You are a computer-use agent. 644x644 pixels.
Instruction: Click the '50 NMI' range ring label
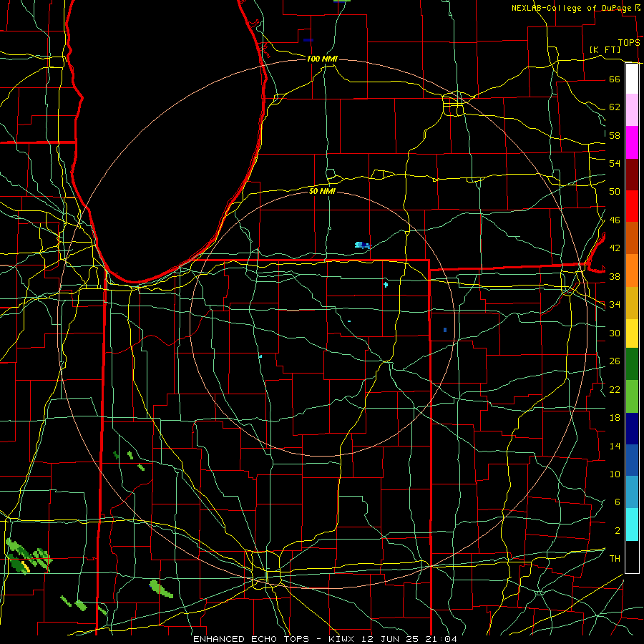tap(322, 191)
